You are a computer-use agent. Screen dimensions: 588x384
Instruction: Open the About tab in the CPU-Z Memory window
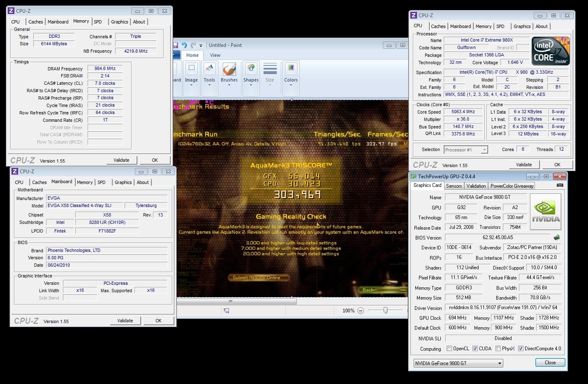139,22
